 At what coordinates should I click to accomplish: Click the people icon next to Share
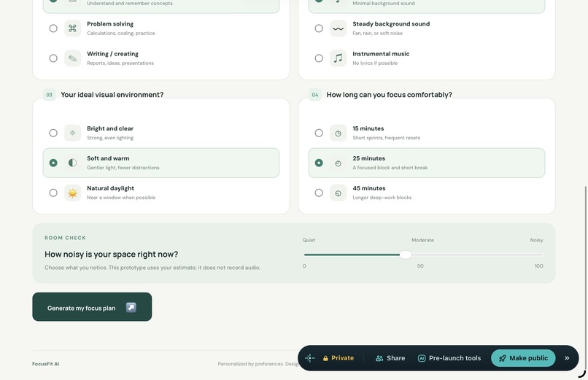(379, 358)
